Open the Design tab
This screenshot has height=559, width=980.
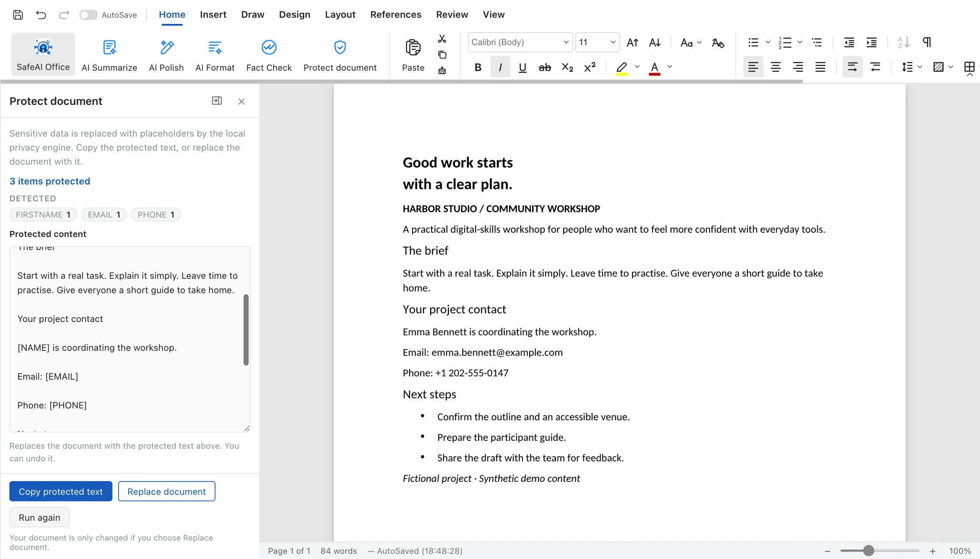click(295, 15)
